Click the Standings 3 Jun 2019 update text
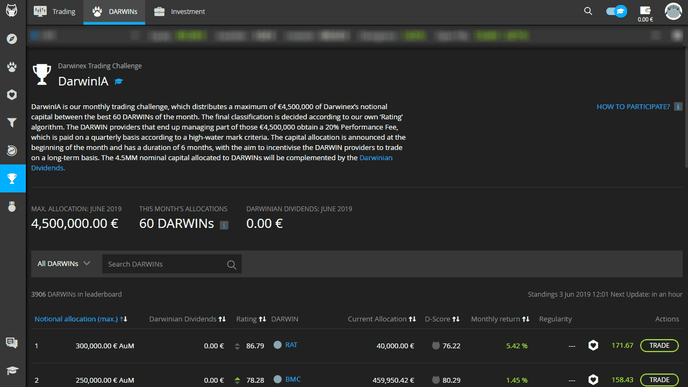 (605, 294)
